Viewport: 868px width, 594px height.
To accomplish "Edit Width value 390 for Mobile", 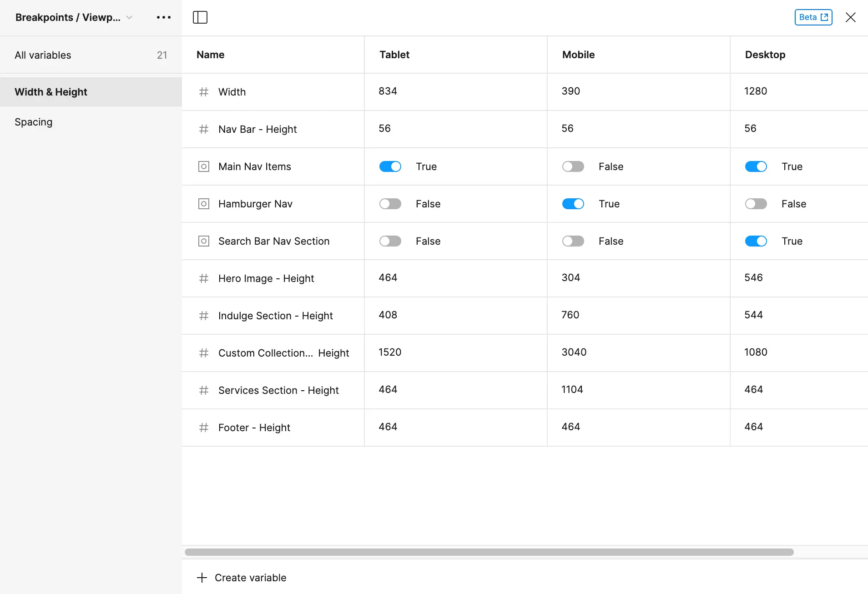I will click(570, 91).
